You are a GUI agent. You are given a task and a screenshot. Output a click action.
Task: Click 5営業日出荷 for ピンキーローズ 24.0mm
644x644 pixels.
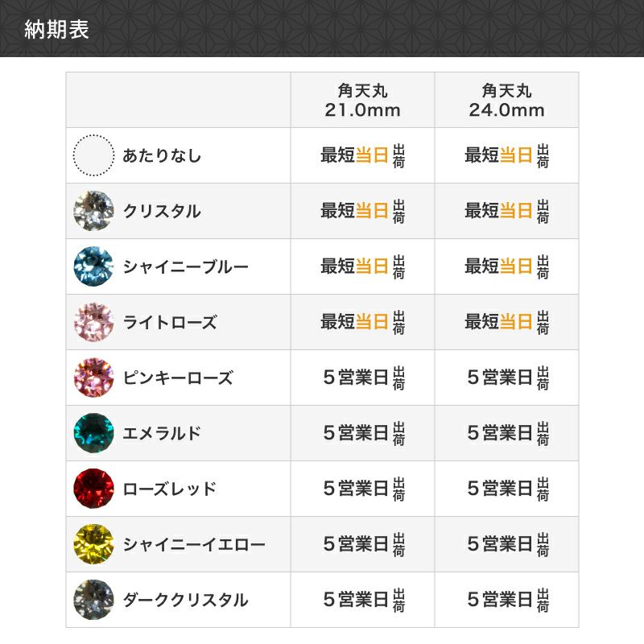pos(506,378)
